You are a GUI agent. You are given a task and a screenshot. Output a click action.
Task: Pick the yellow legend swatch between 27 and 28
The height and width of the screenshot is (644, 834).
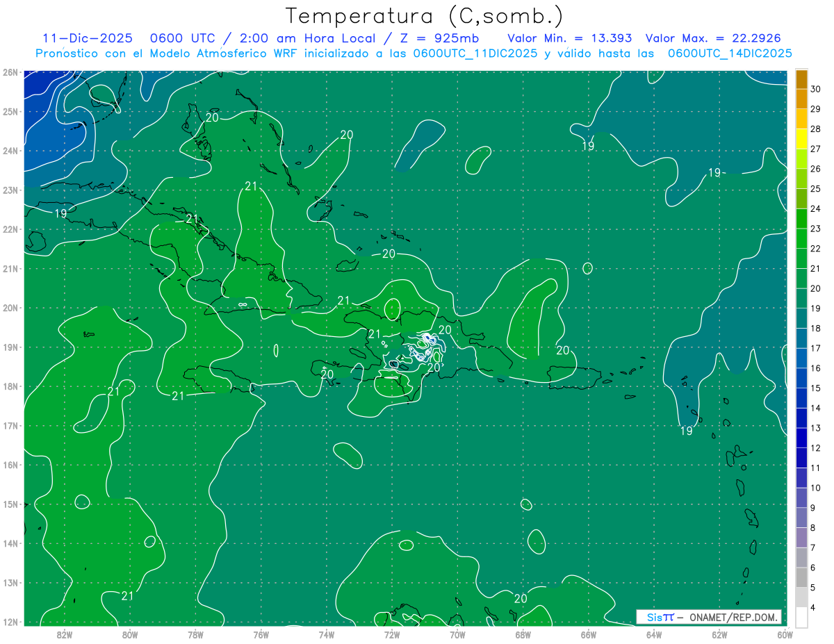(801, 139)
